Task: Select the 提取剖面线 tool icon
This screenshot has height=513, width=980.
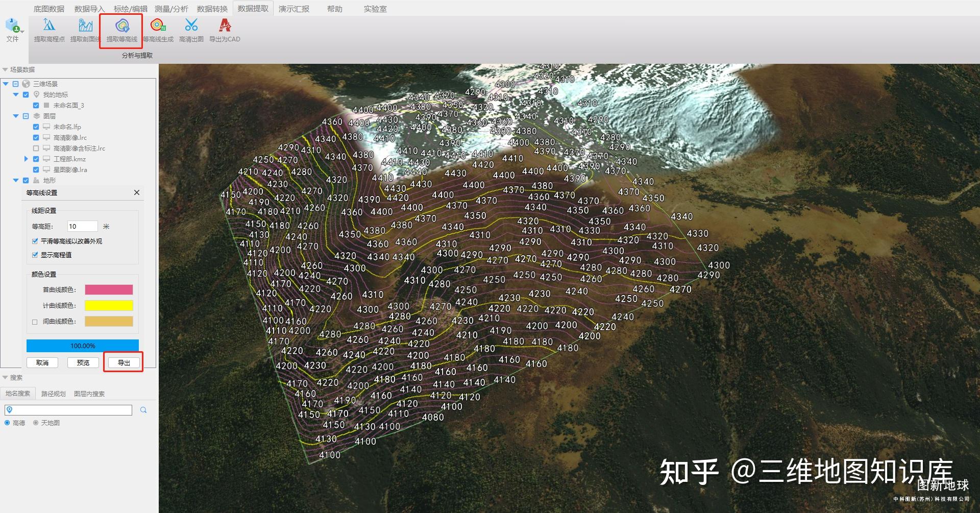Action: tap(85, 25)
